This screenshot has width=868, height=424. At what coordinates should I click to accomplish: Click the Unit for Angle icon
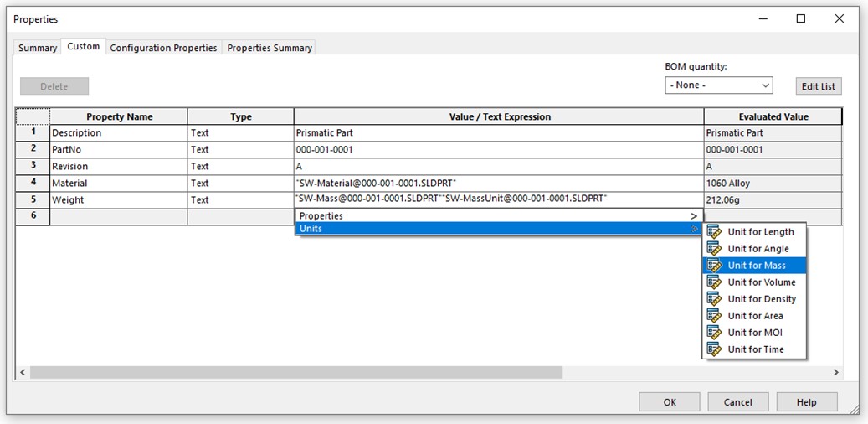coord(714,249)
